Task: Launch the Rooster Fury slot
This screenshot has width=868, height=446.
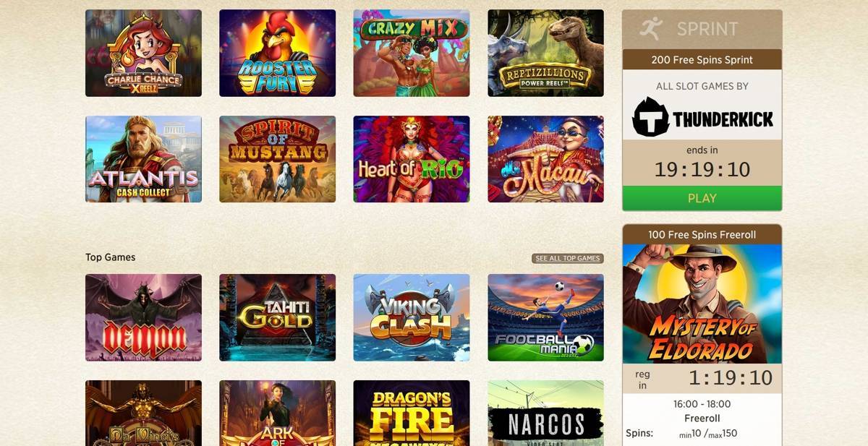Action: 277,53
